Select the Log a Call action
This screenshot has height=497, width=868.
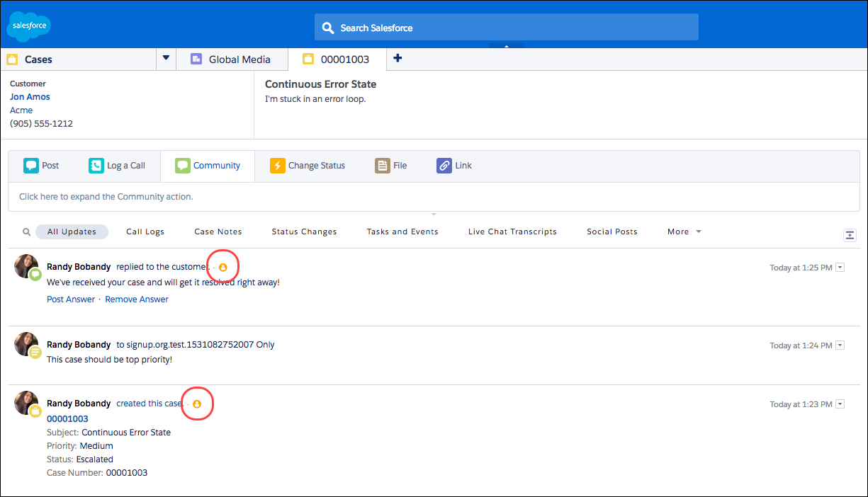[117, 166]
